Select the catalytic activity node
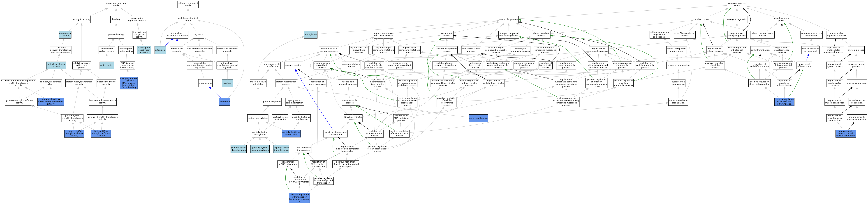 (81, 20)
